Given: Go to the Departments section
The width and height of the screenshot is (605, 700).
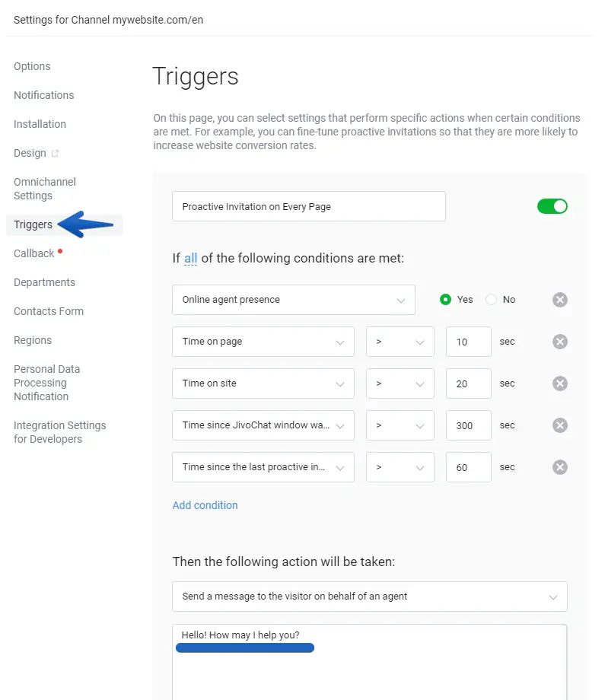Looking at the screenshot, I should 44,282.
